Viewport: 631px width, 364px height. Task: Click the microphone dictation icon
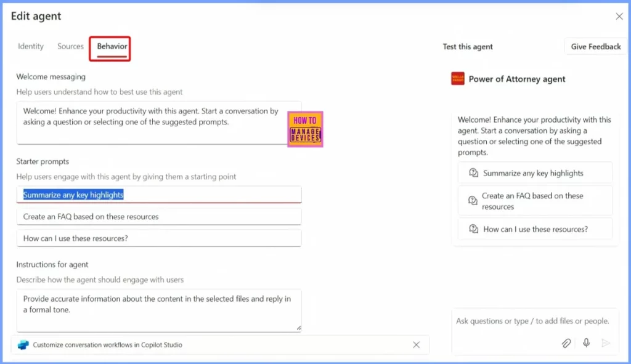(x=587, y=342)
